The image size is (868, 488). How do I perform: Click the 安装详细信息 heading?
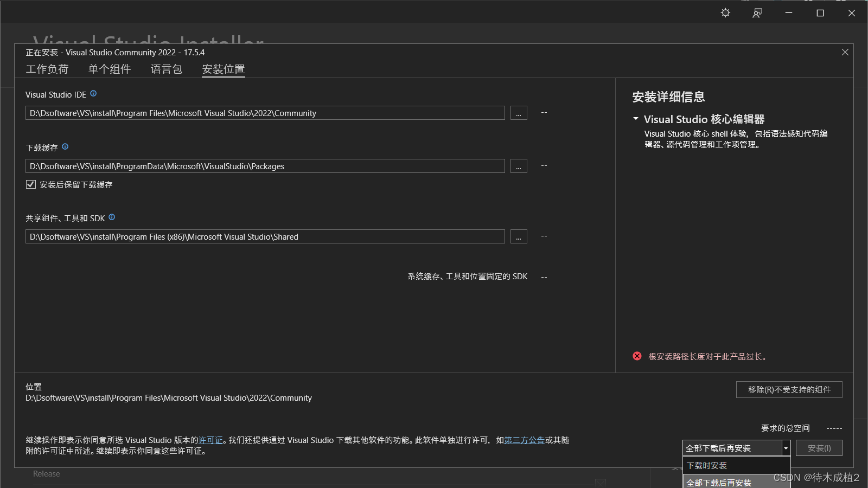(668, 97)
